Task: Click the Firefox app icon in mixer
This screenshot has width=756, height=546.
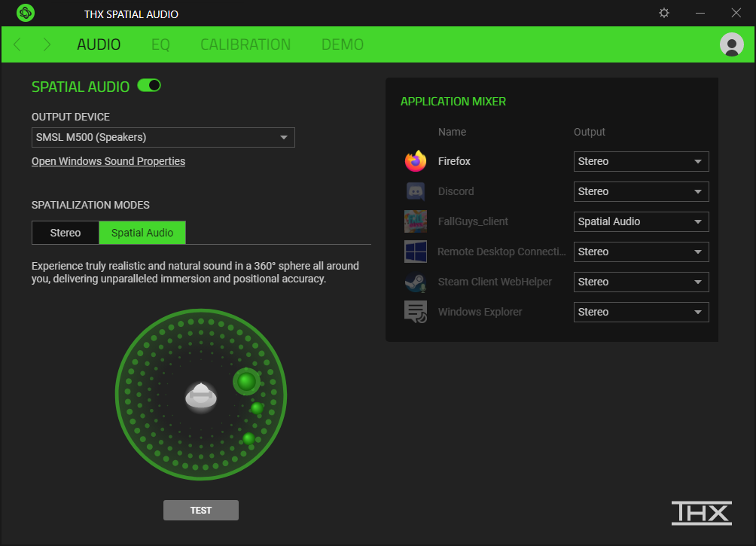Action: click(416, 161)
